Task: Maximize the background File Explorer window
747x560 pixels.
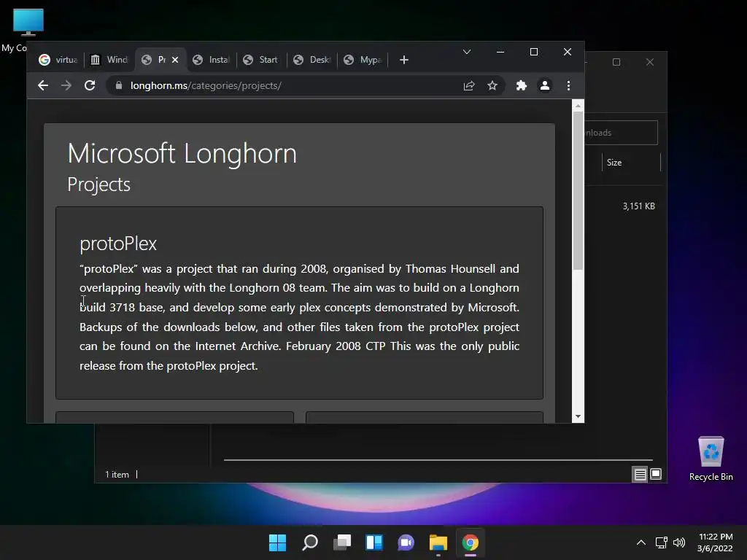Action: point(616,62)
